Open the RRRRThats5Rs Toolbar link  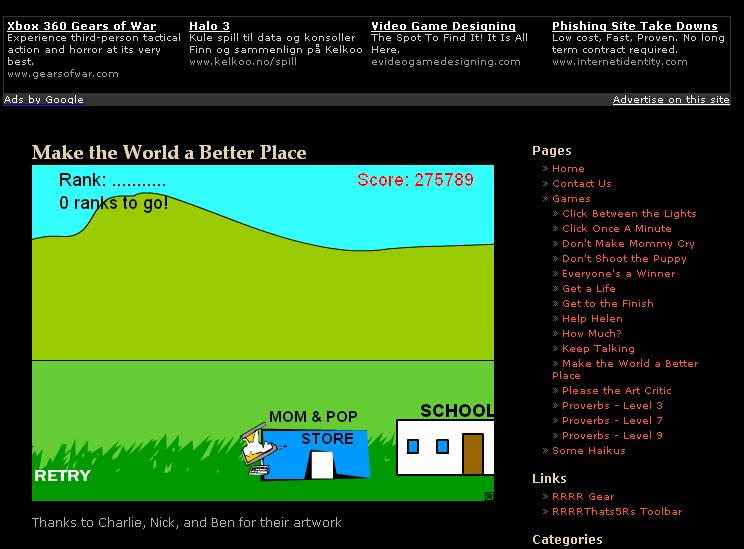[617, 512]
